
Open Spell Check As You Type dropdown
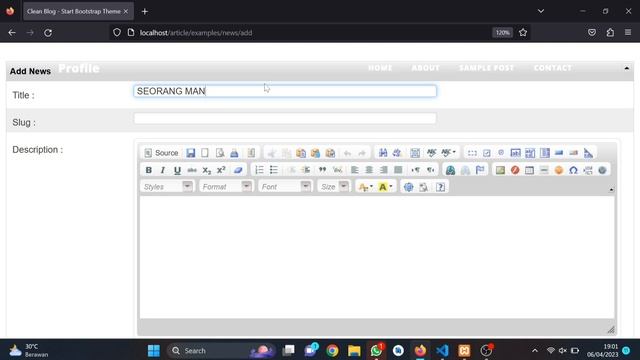pyautogui.click(x=449, y=153)
